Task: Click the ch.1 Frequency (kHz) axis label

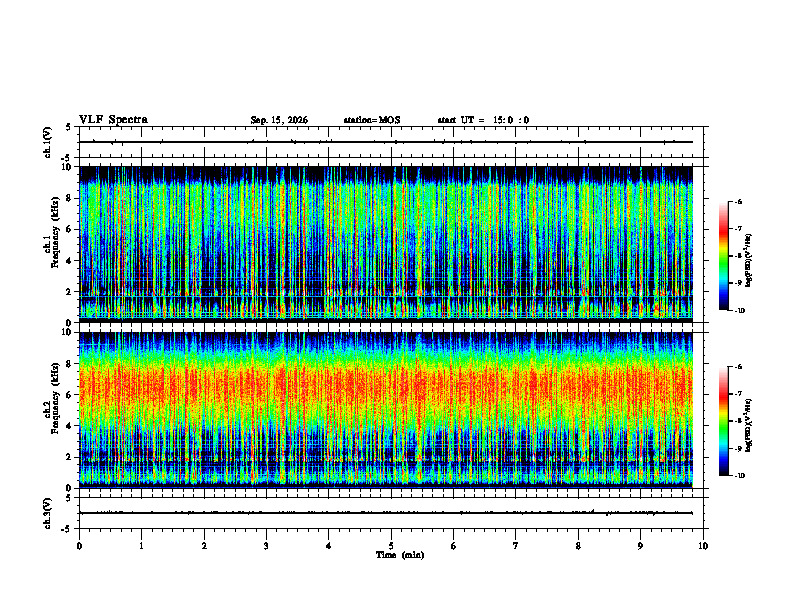Action: tap(51, 244)
